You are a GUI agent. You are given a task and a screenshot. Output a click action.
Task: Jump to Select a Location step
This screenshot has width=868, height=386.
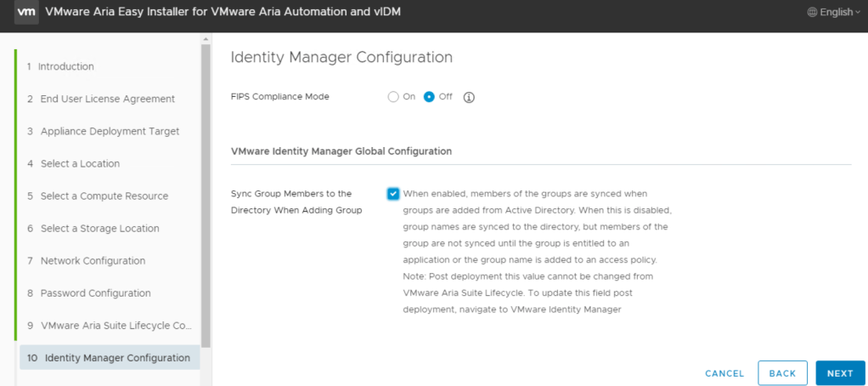point(80,163)
